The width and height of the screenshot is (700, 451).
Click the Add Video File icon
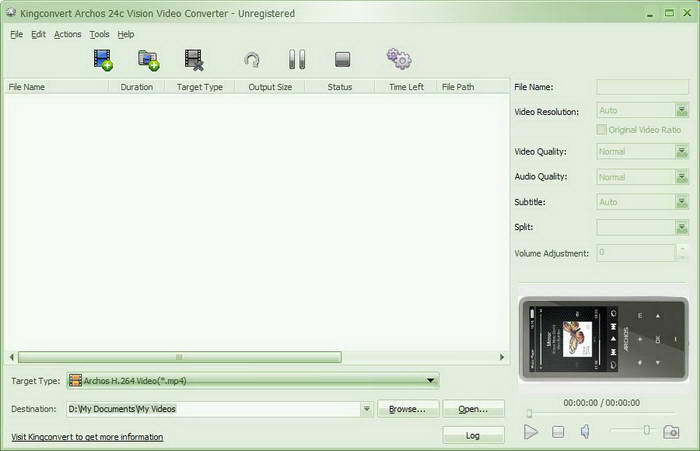(102, 60)
